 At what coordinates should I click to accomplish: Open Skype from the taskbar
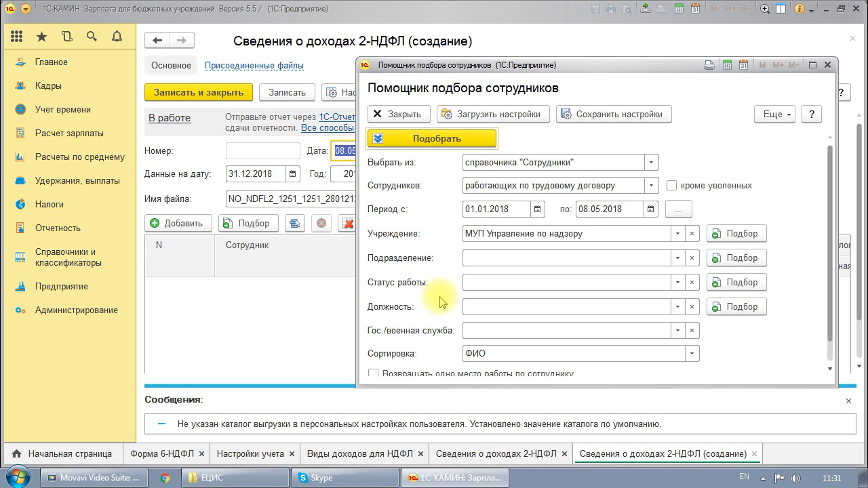click(344, 478)
